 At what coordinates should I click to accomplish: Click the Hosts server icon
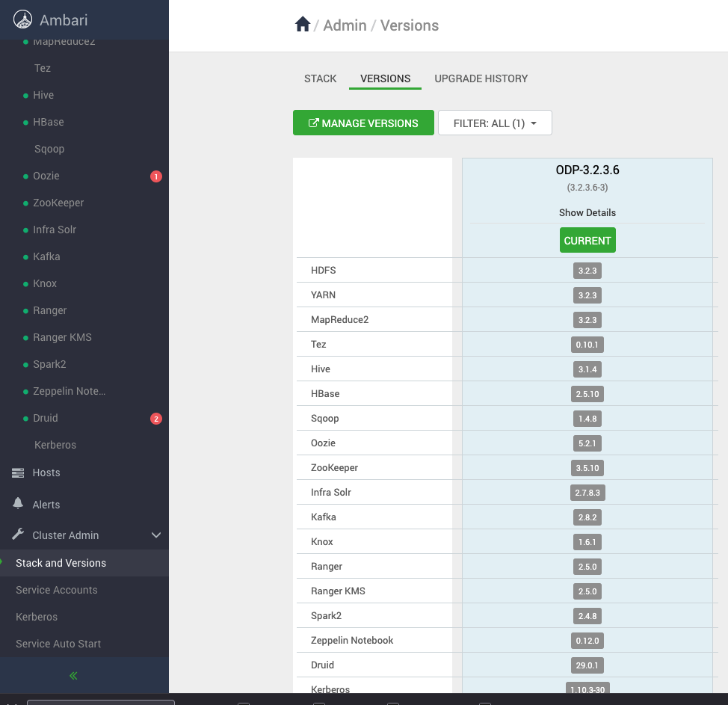tap(18, 472)
